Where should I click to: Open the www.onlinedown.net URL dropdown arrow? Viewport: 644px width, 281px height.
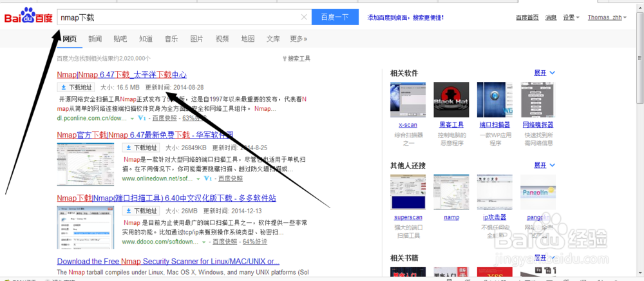(x=198, y=179)
